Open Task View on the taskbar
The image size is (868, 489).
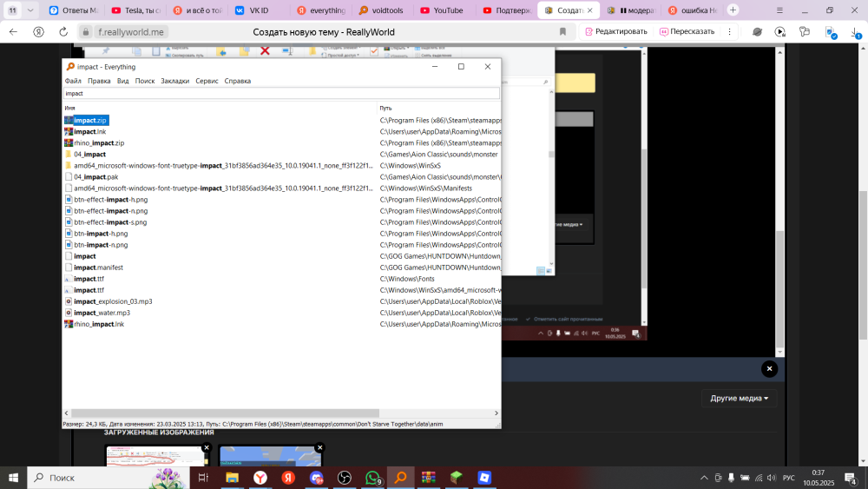tap(203, 478)
